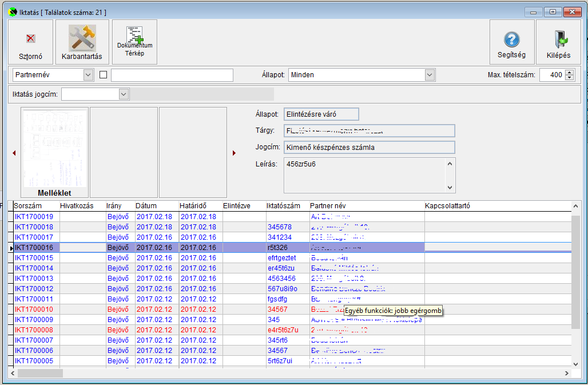Image resolution: width=588 pixels, height=385 pixels.
Task: Click the Sztornó cancel icon
Action: (30, 39)
